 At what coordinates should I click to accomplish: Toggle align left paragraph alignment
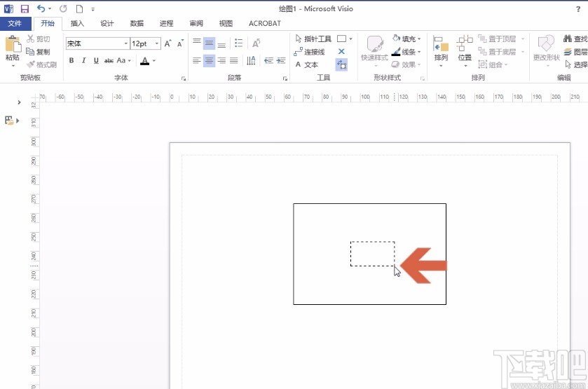(197, 60)
